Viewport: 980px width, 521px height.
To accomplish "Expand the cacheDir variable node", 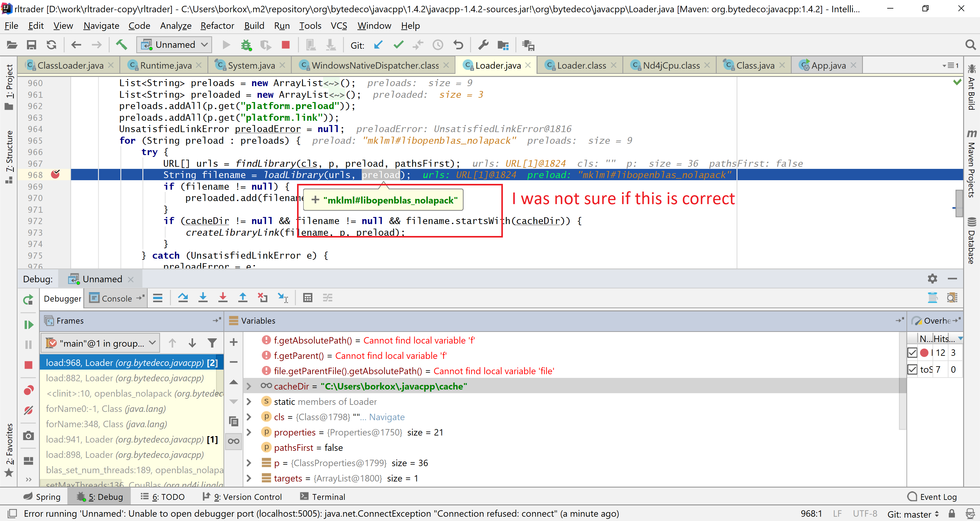I will point(249,386).
